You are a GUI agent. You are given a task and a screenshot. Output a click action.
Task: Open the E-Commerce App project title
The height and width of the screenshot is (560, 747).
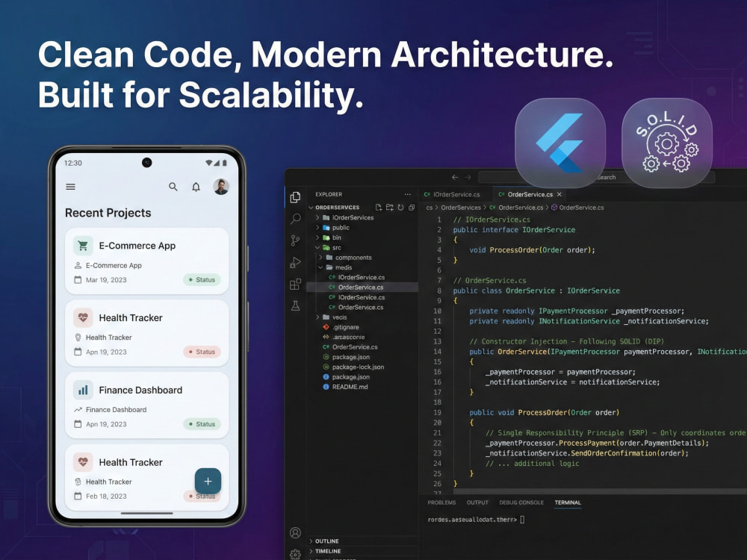[x=137, y=246]
